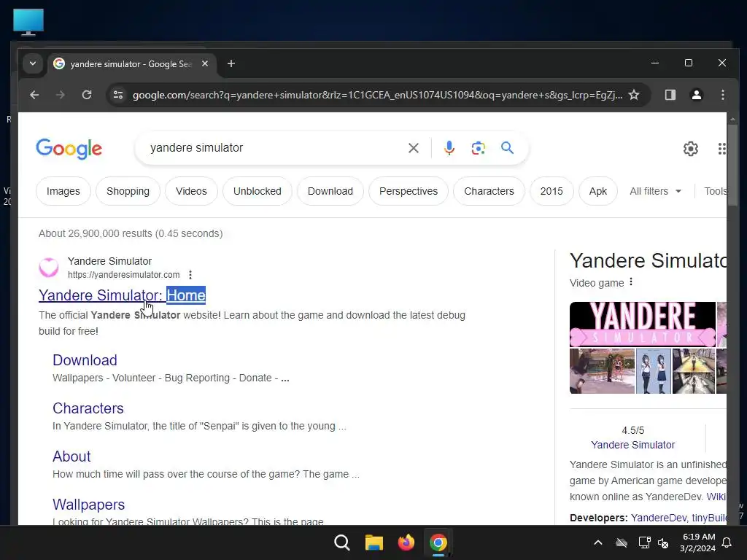Click Chrome taskbar icon
This screenshot has width=747, height=560.
438,542
